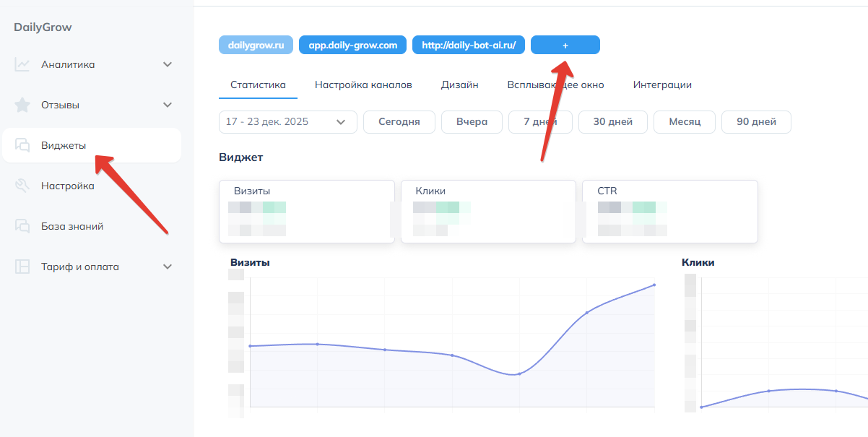This screenshot has width=868, height=437.
Task: Click the База знаний chat icon
Action: pos(22,227)
